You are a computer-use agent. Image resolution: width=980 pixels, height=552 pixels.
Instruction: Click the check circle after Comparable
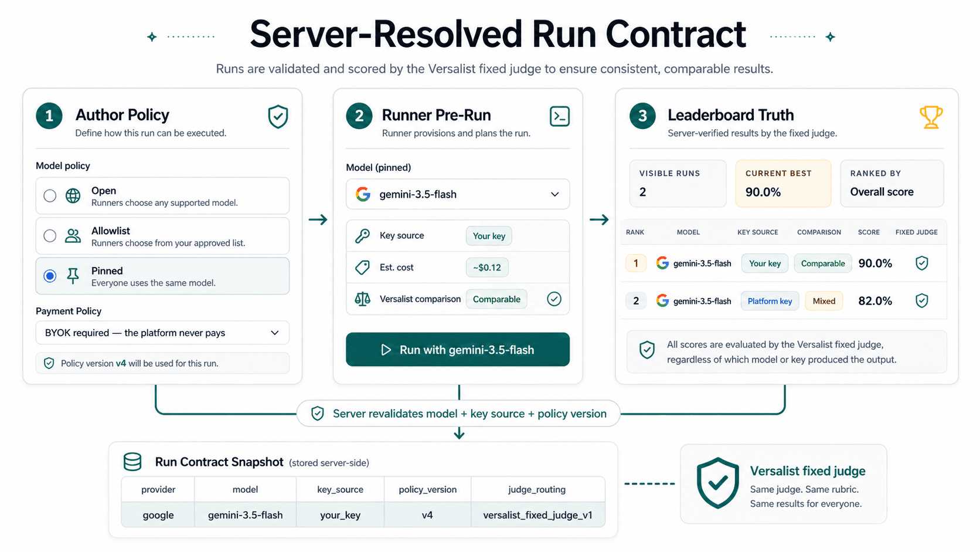point(554,299)
